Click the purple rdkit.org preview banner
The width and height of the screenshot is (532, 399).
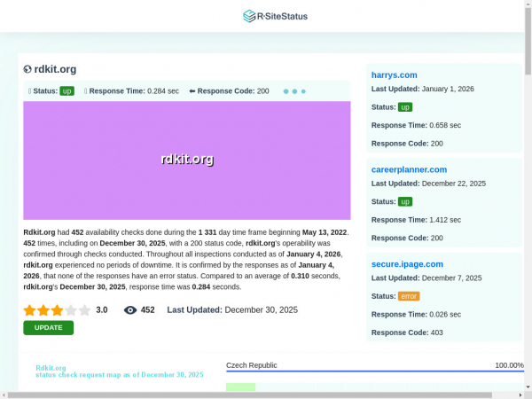pos(187,160)
